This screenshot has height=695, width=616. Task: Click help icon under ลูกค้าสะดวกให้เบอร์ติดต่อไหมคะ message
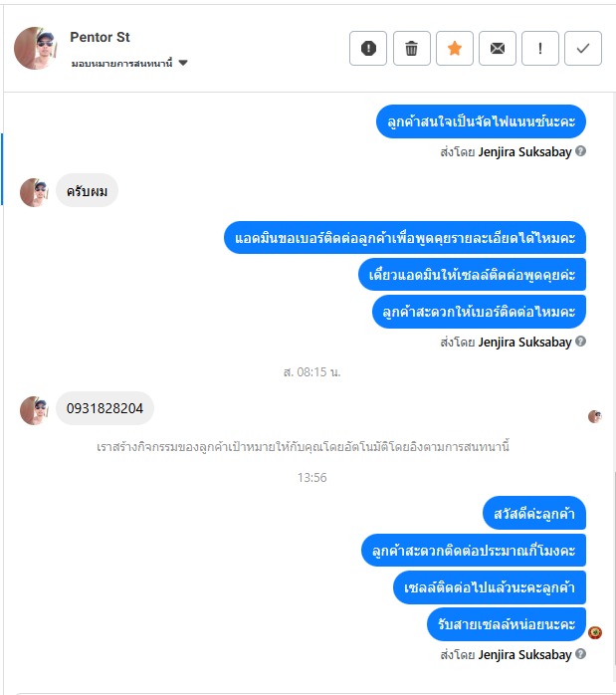coord(580,342)
